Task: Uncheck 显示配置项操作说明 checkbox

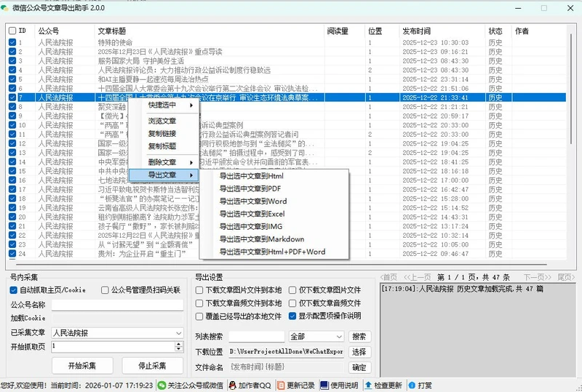Action: click(x=292, y=316)
